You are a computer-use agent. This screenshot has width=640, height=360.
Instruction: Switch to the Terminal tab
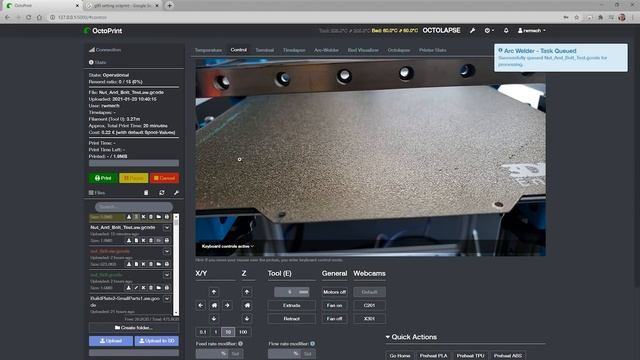click(x=264, y=50)
